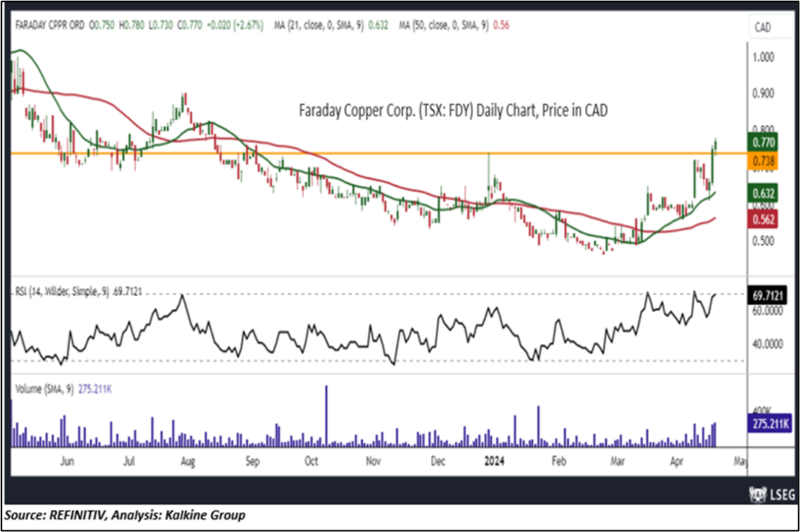Click the Jun label on time axis
The width and height of the screenshot is (800, 532).
67,461
